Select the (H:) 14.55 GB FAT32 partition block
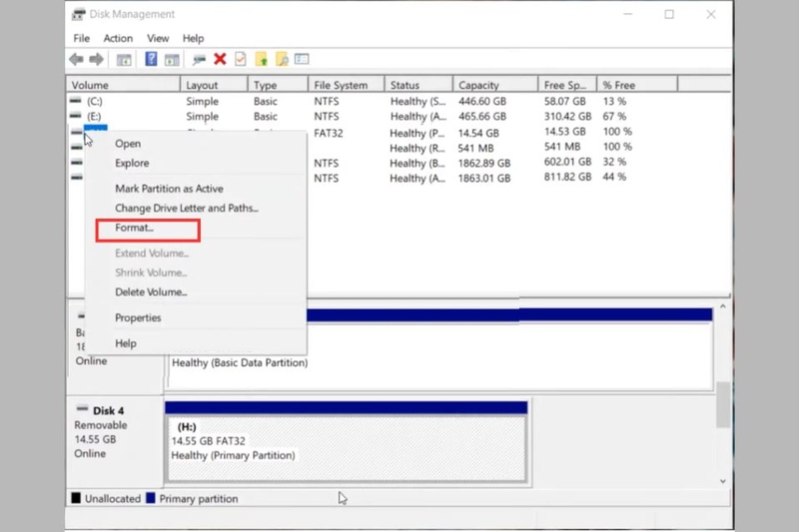The height and width of the screenshot is (532, 799). coord(346,441)
